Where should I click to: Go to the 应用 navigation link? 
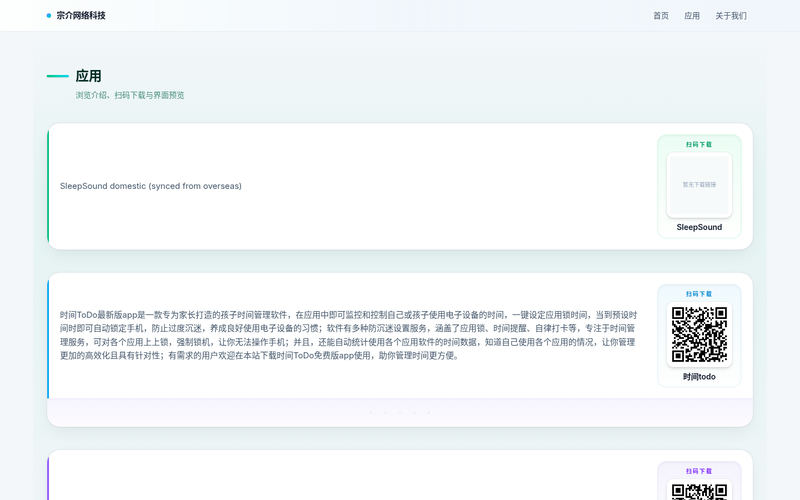tap(692, 16)
